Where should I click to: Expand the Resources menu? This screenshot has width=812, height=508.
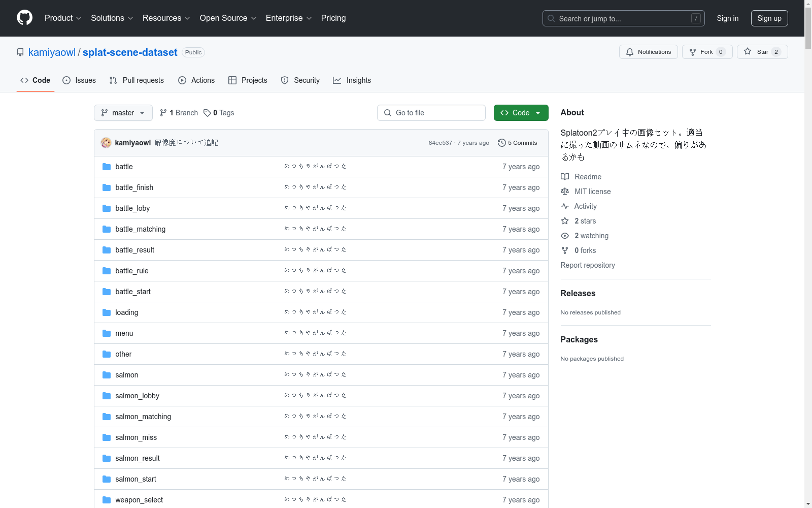[166, 18]
